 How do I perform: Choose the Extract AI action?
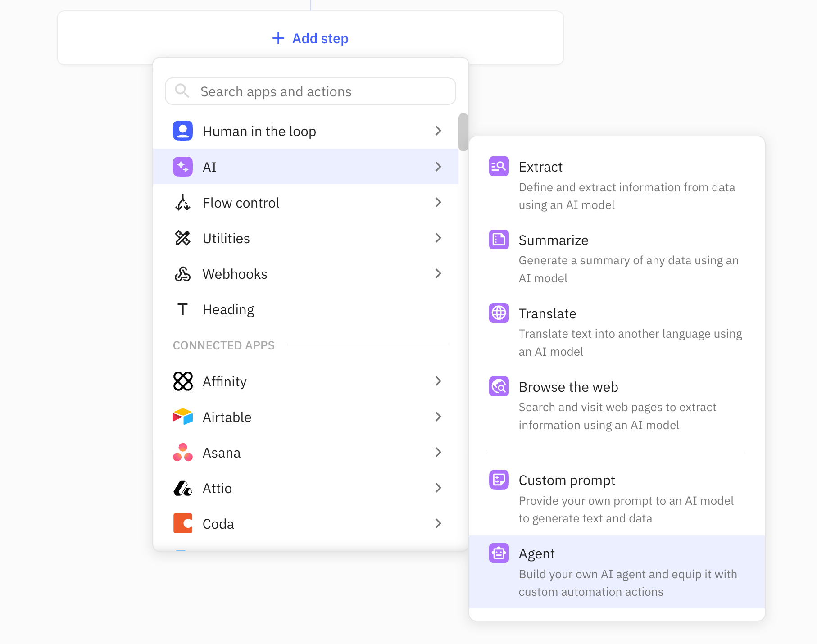click(x=617, y=185)
